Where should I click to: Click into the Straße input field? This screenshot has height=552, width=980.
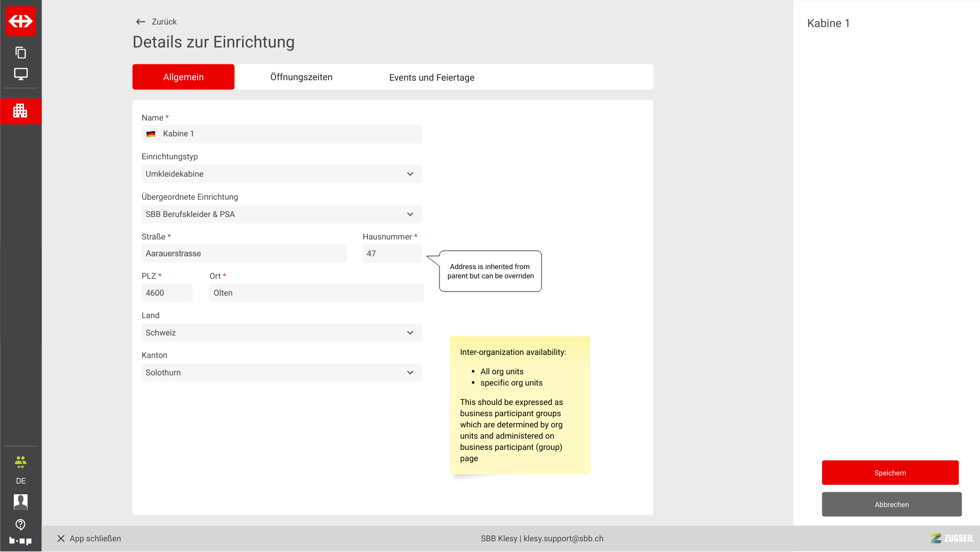(x=244, y=254)
